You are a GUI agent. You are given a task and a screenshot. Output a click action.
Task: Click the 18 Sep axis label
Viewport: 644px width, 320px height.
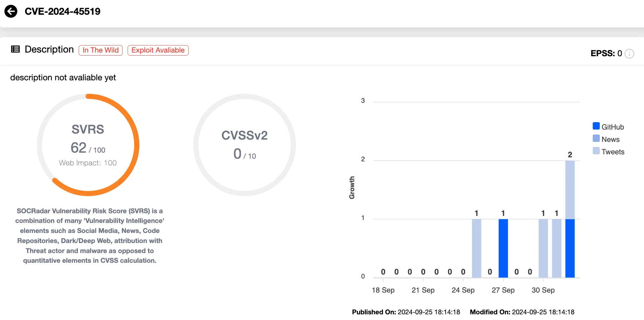tap(383, 290)
